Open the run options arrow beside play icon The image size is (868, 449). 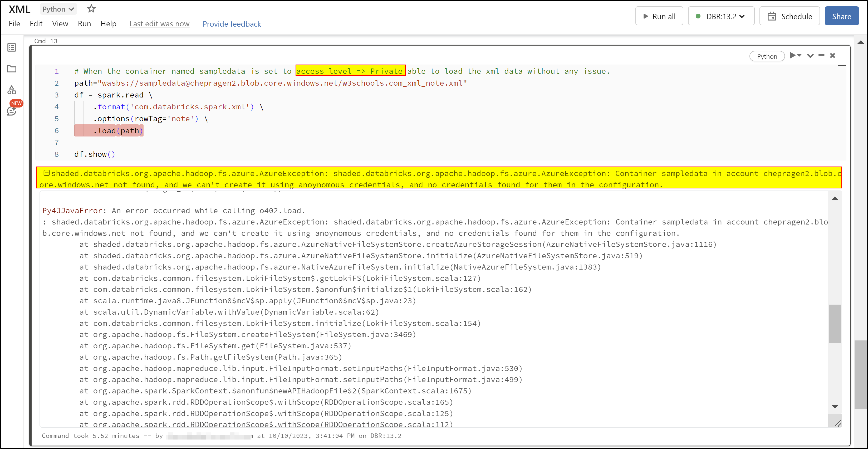tap(800, 56)
